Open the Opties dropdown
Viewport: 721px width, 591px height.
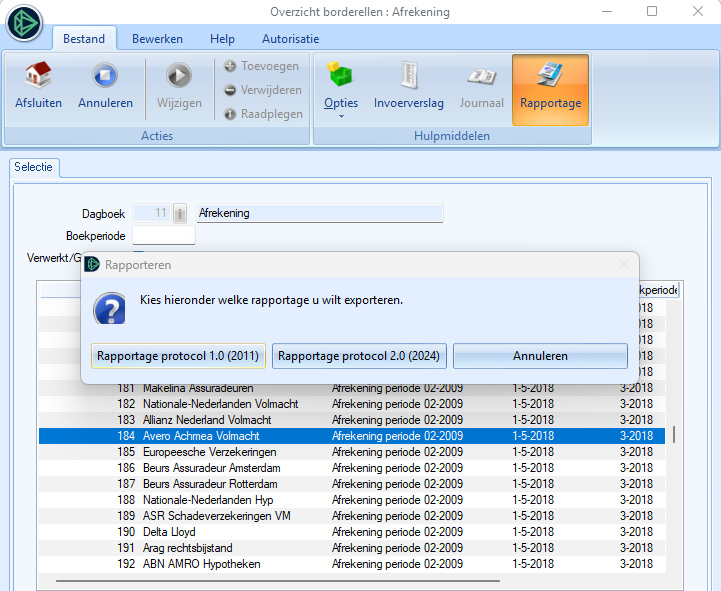(x=341, y=89)
